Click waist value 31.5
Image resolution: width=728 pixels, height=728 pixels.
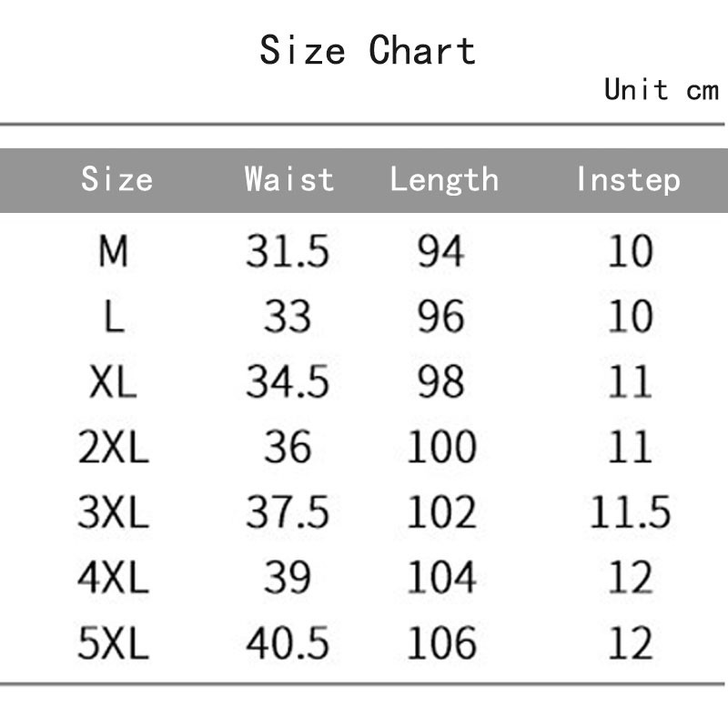click(287, 251)
